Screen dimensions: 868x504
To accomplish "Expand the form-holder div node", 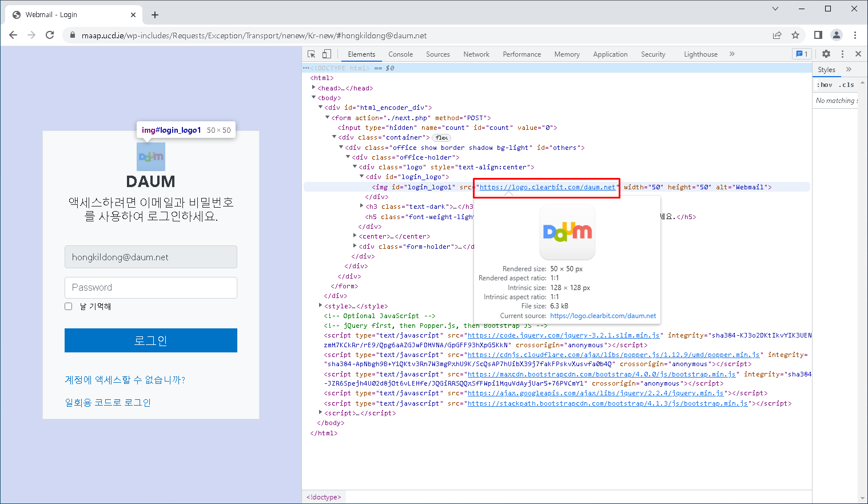I will pyautogui.click(x=355, y=246).
